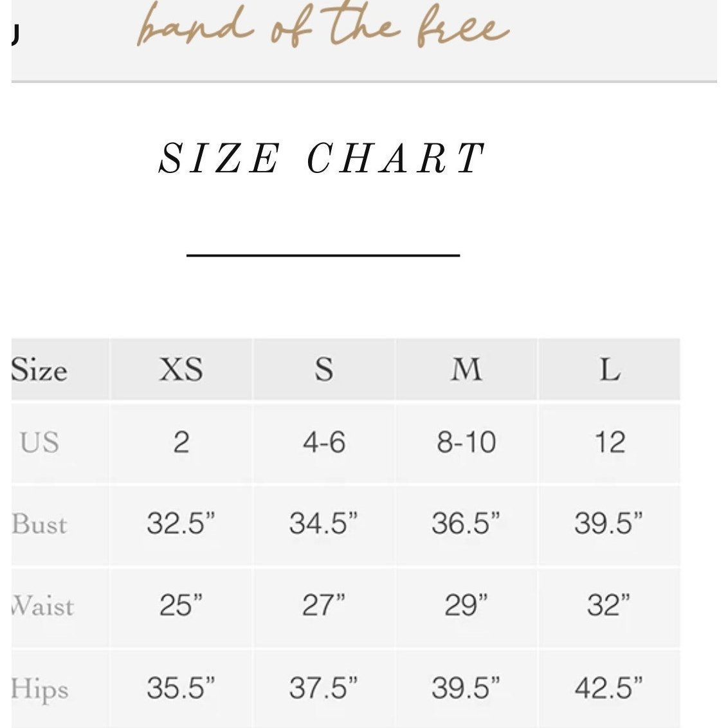
Task: Click the 35.5" hips measurement cell
Action: click(181, 689)
